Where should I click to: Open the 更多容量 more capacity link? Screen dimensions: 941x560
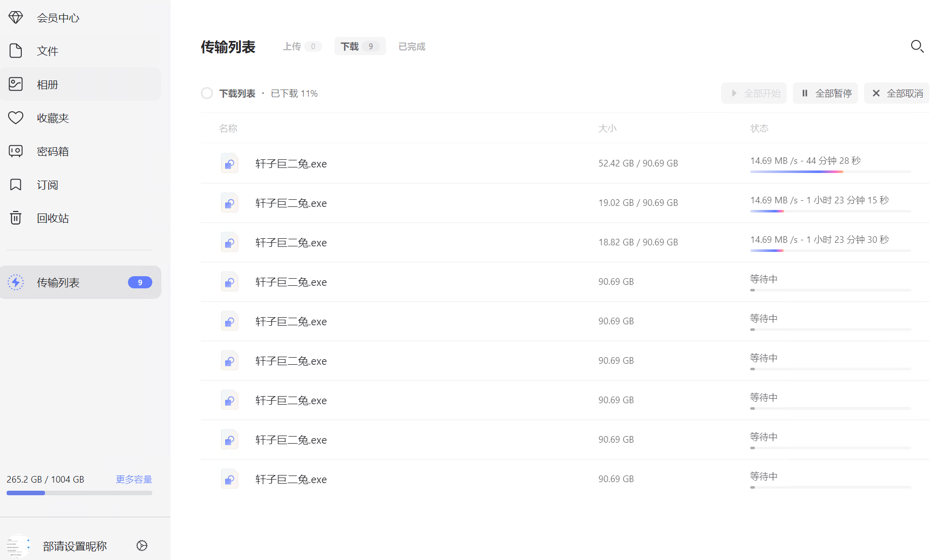(x=134, y=479)
